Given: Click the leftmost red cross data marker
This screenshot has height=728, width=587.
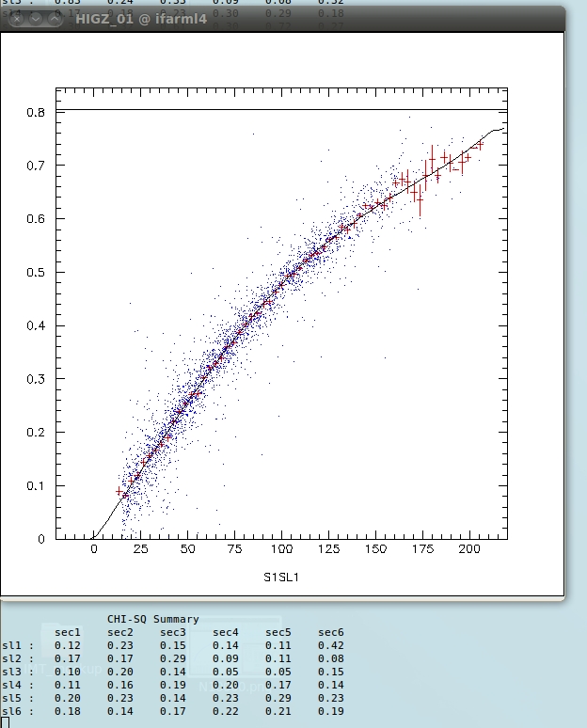Looking at the screenshot, I should pyautogui.click(x=119, y=491).
